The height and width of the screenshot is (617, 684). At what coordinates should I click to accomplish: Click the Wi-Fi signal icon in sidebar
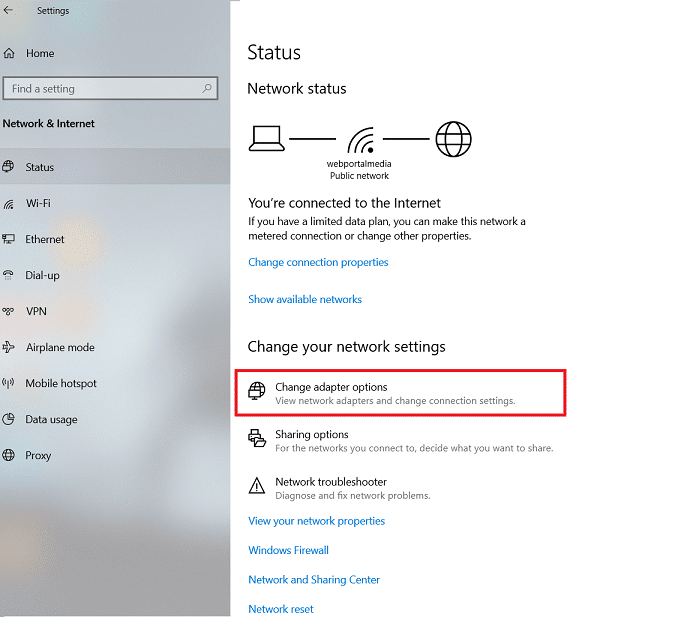pyautogui.click(x=8, y=203)
